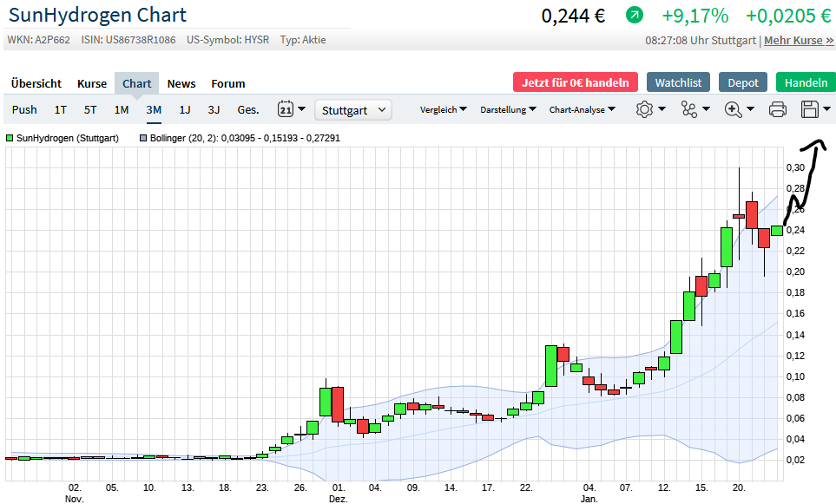Click green SunHydrogen legend swatch
836x504 pixels.
point(10,138)
